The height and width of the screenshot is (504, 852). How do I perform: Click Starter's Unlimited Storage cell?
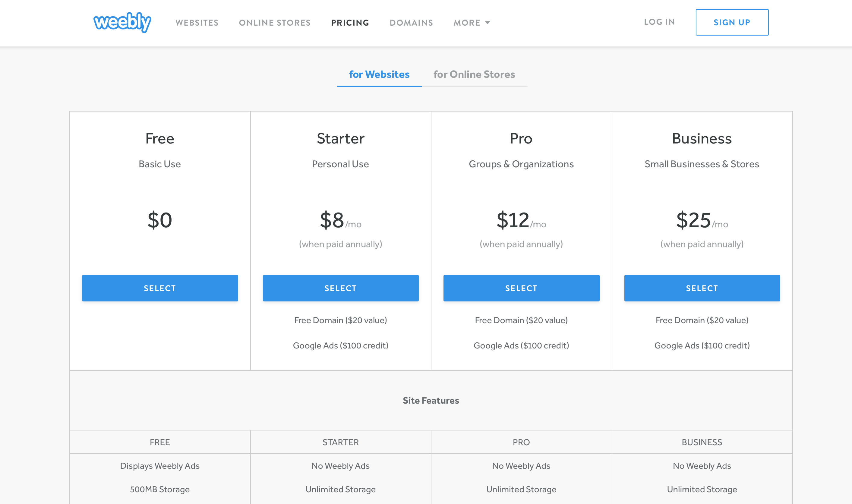[341, 490]
